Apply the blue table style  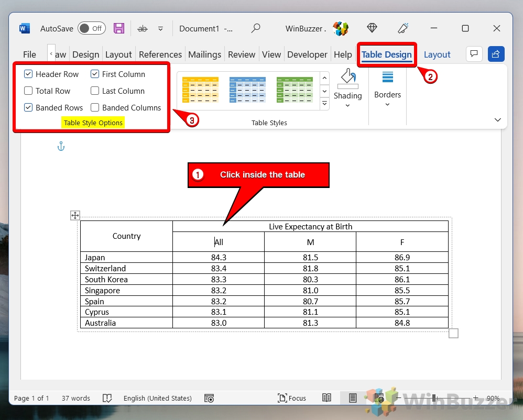(247, 90)
